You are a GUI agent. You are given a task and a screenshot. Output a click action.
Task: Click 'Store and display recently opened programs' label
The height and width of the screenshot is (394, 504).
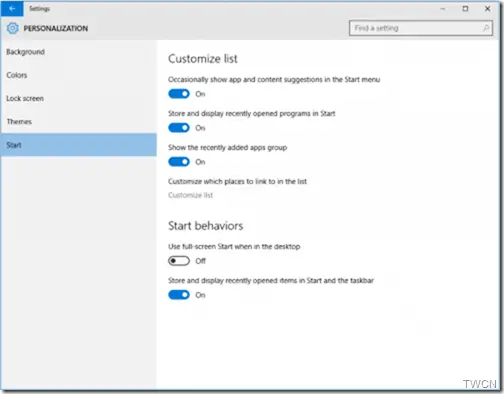click(252, 113)
